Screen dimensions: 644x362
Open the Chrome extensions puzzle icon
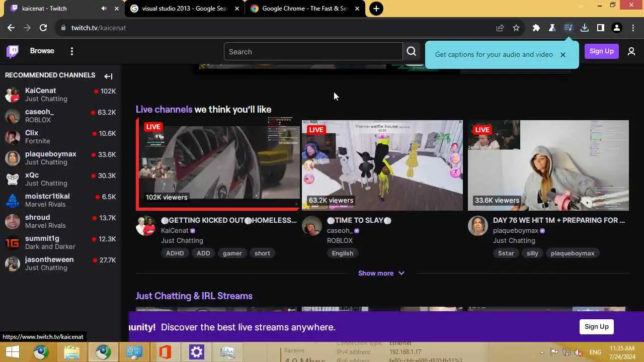[x=536, y=28]
